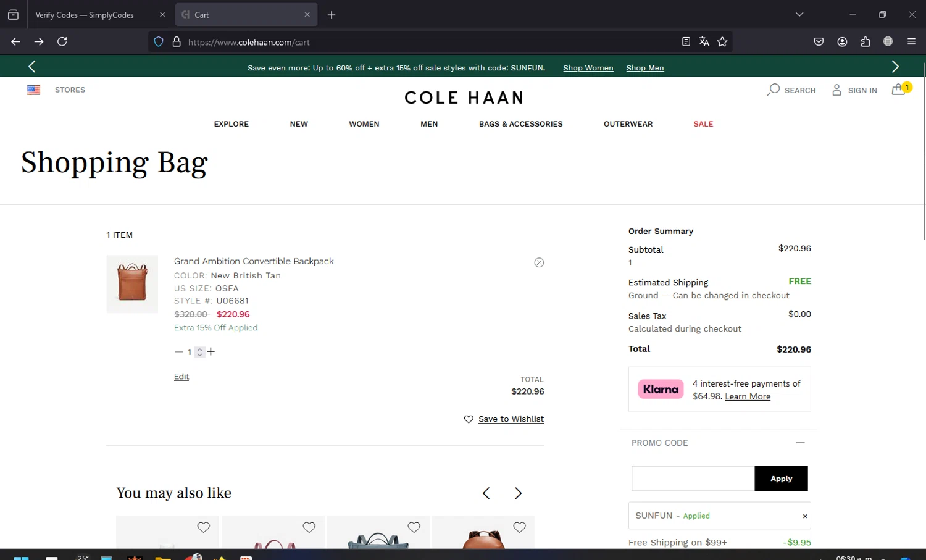Screen dimensions: 926x560
Task: Open the STORES locator link
Action: tap(70, 90)
